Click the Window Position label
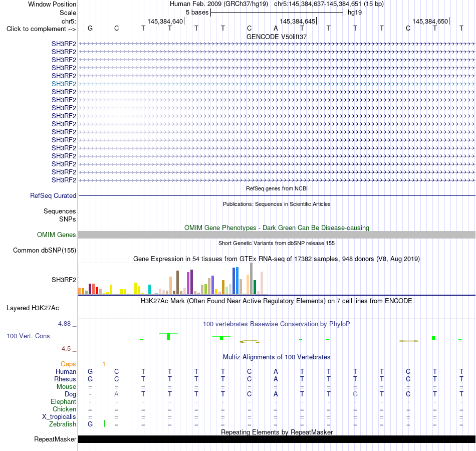 pos(52,4)
